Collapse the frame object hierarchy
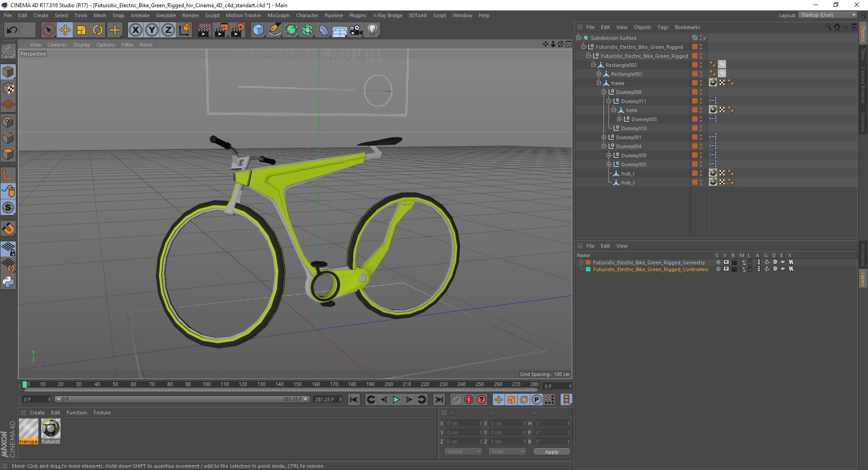868x470 pixels. [599, 83]
